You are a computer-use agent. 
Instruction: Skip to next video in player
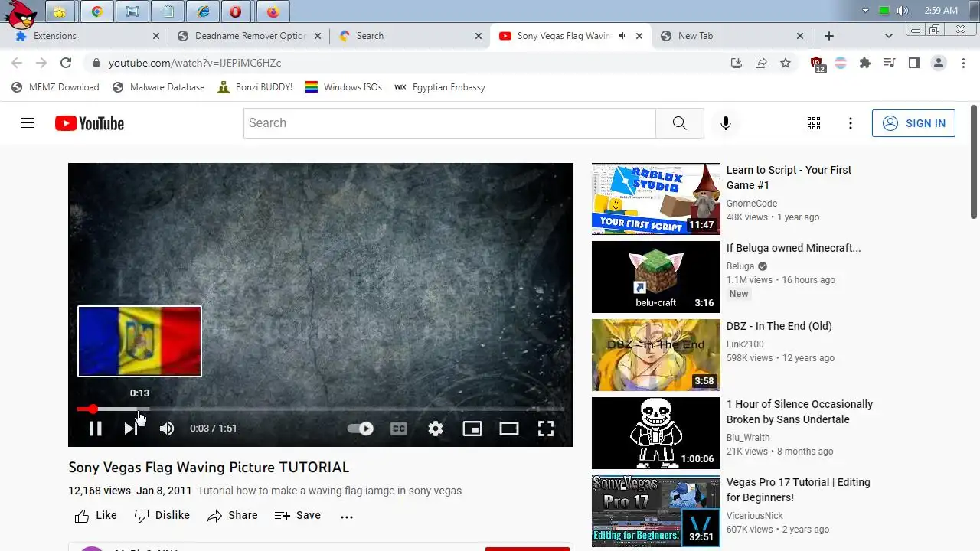click(131, 429)
